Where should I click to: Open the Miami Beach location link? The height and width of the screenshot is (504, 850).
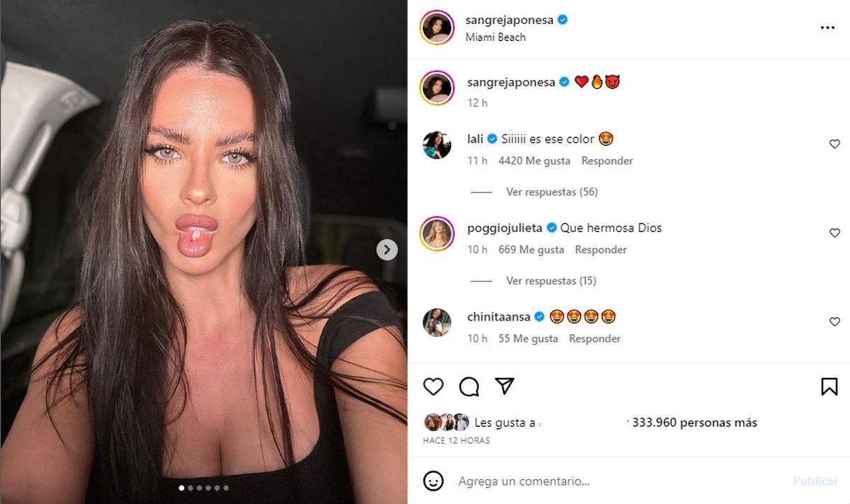tap(496, 38)
